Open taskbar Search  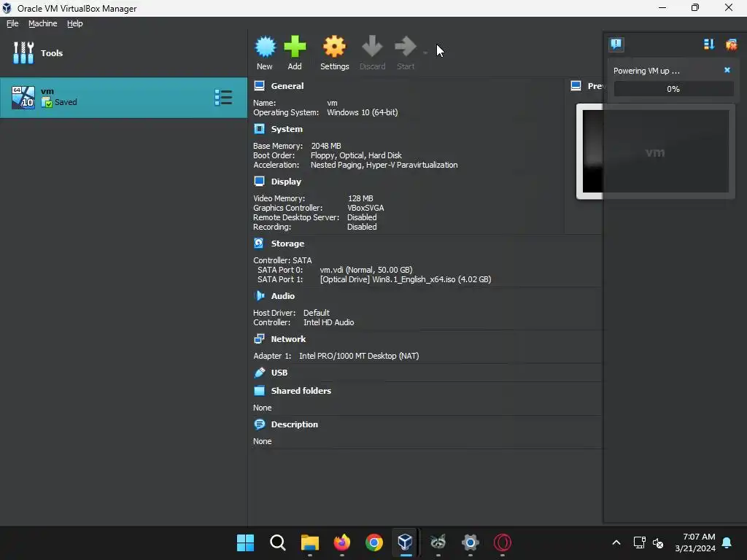click(278, 542)
